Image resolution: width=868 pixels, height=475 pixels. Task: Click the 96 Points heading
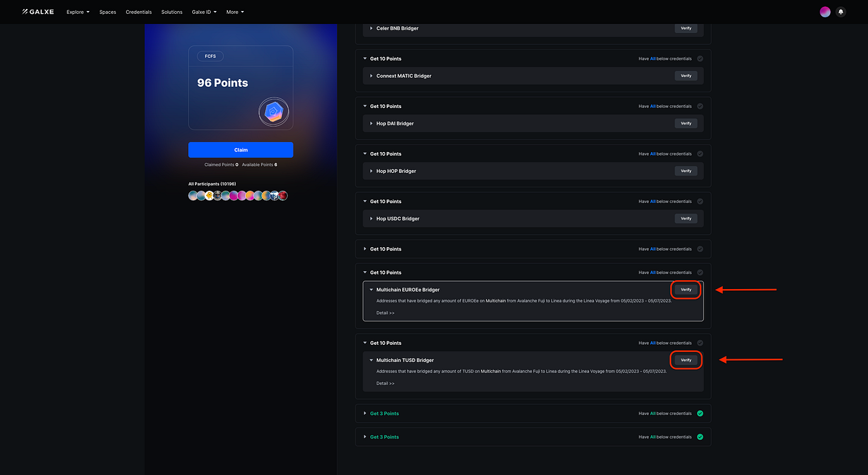pyautogui.click(x=223, y=83)
